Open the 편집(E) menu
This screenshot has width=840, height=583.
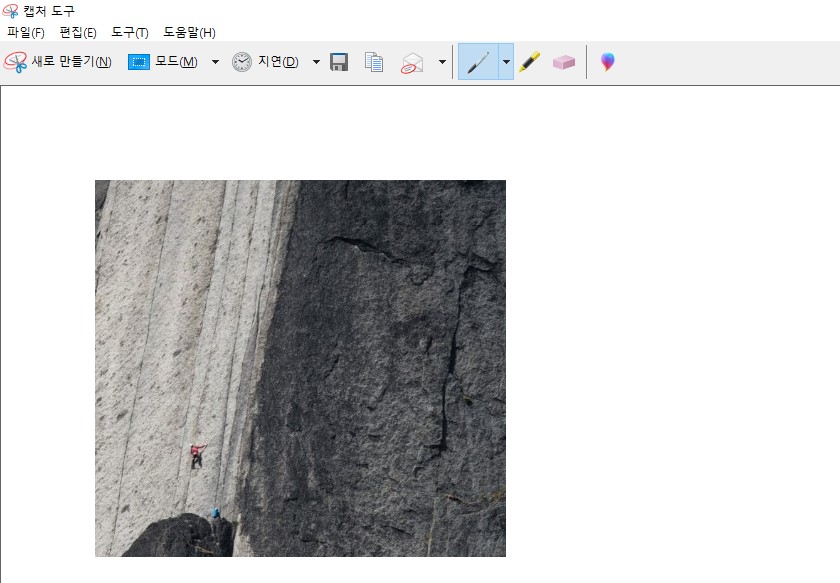(78, 33)
